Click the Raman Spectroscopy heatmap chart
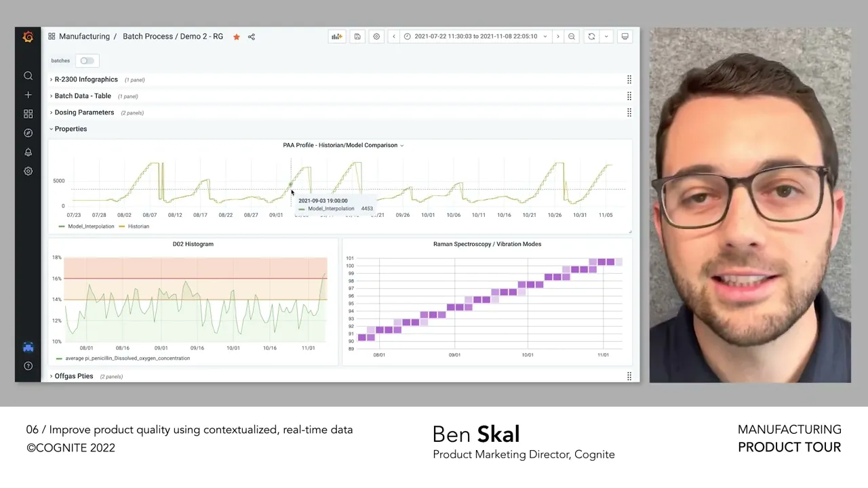Screen dimensions: 868x488 [490, 303]
